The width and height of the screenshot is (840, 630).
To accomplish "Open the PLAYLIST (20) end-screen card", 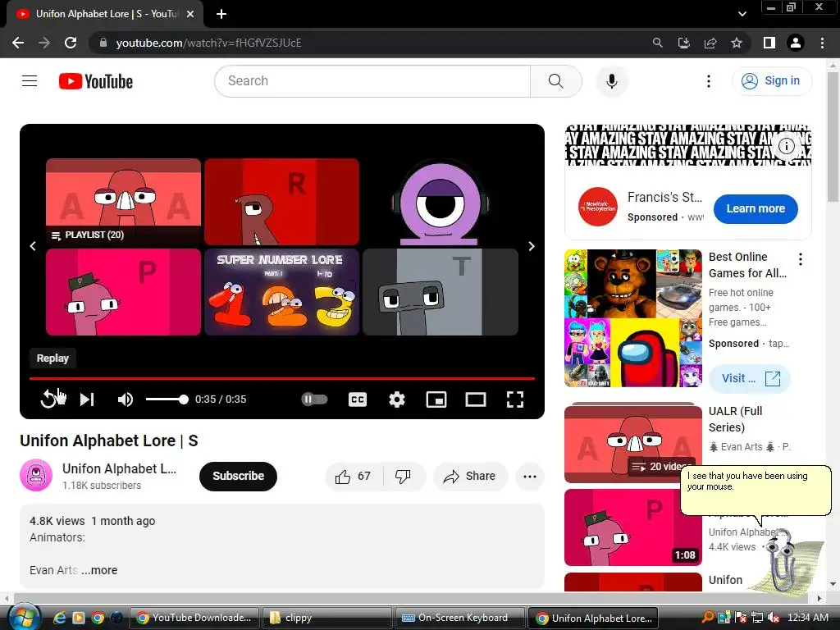I will (123, 202).
